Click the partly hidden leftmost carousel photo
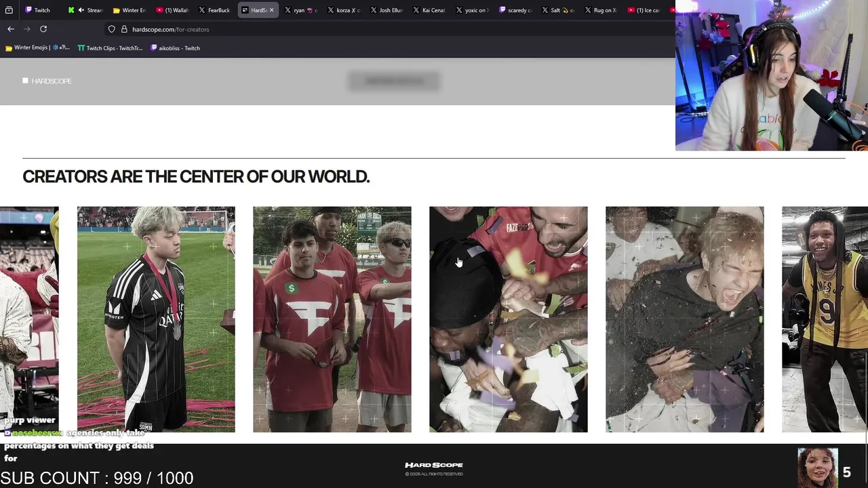Screen dimensions: 868x488 29,319
